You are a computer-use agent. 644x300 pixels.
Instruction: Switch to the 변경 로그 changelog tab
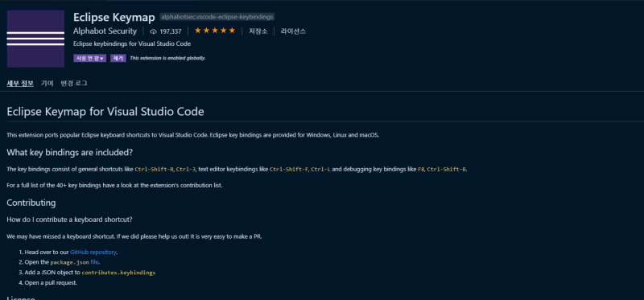click(74, 84)
